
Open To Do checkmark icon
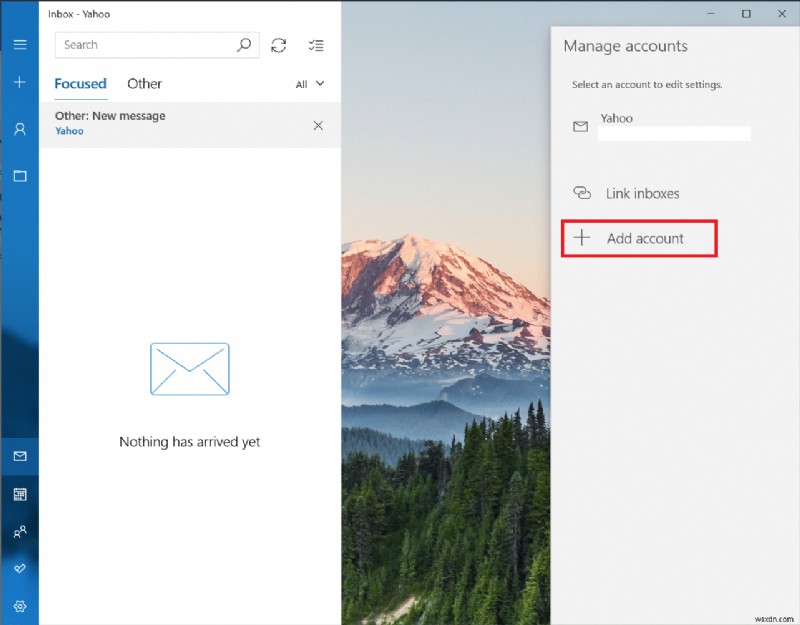pos(20,568)
